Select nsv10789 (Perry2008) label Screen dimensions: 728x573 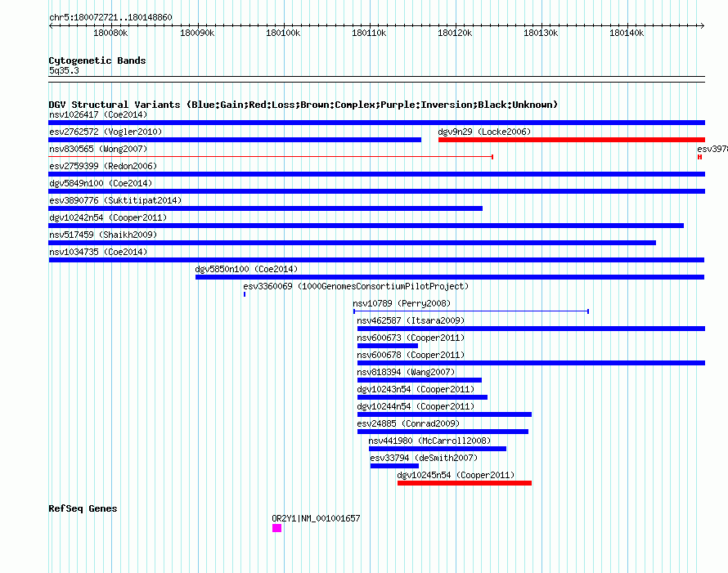402,303
